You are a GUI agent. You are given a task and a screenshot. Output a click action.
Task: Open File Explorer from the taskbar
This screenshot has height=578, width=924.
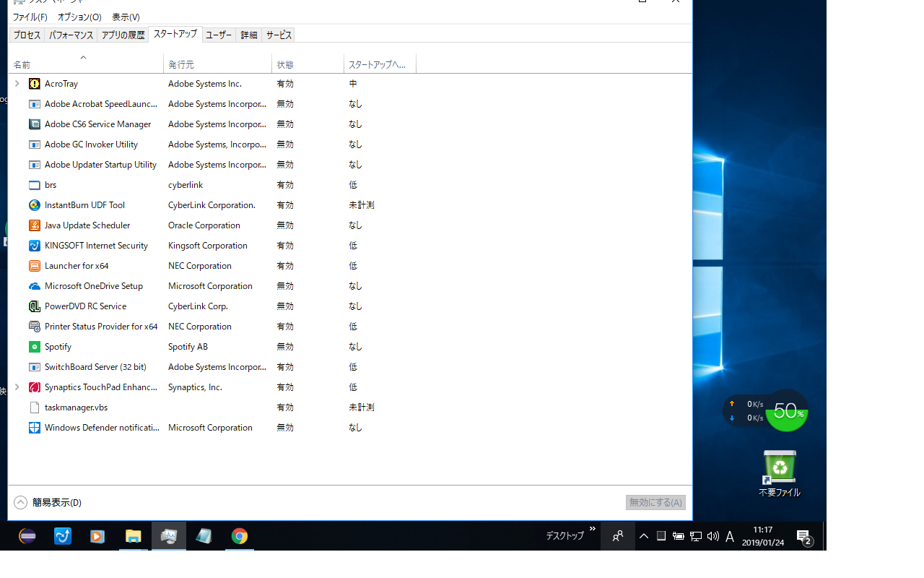[x=134, y=536]
